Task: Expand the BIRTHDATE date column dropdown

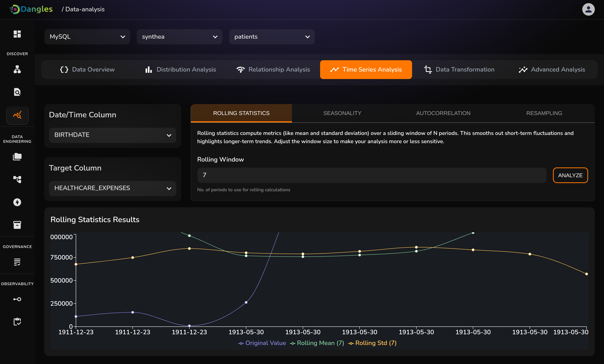Action: (x=113, y=135)
